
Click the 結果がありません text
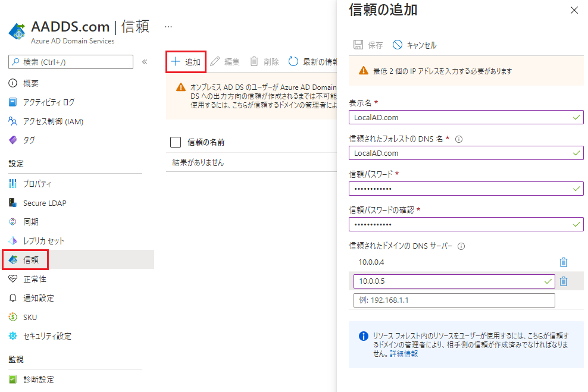point(198,162)
